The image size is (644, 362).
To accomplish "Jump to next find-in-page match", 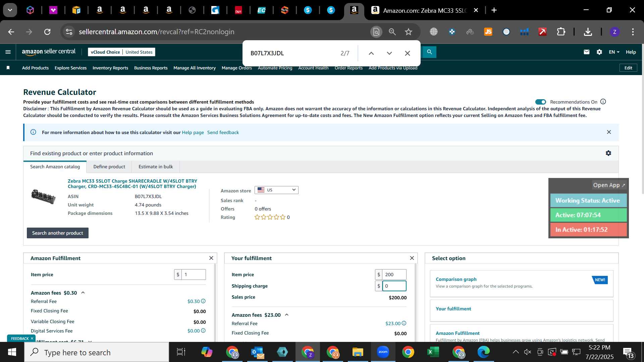I will point(389,53).
